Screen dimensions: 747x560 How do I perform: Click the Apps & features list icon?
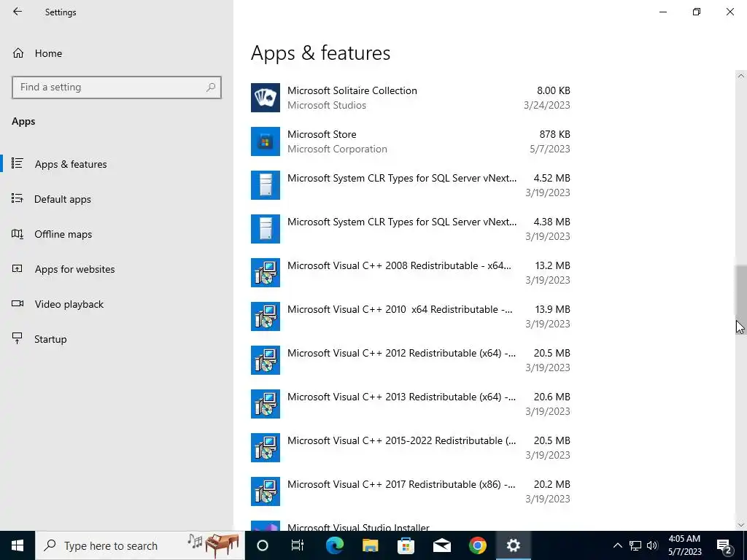[18, 163]
